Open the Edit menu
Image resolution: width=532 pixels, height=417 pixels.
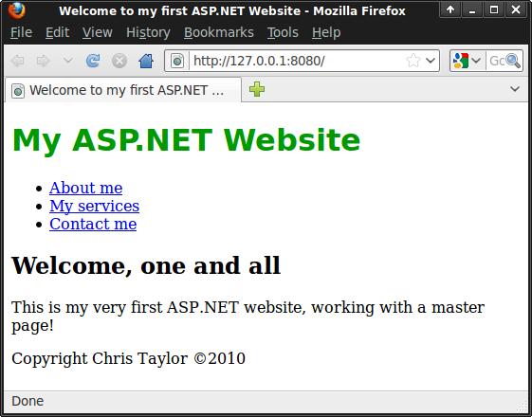click(57, 32)
